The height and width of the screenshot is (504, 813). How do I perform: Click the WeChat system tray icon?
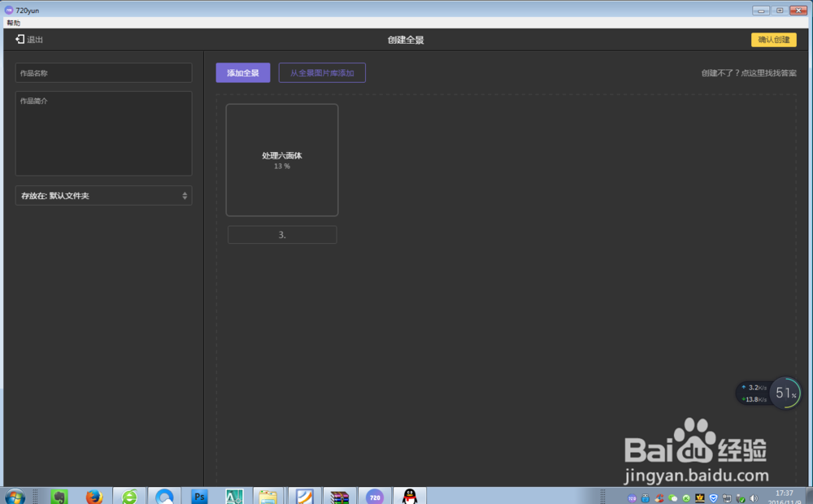click(672, 498)
